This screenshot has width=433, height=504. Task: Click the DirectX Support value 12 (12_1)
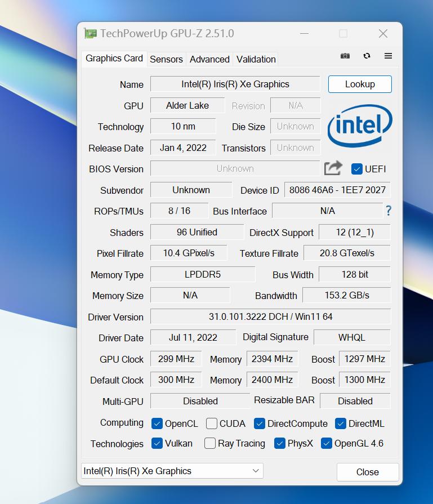355,232
